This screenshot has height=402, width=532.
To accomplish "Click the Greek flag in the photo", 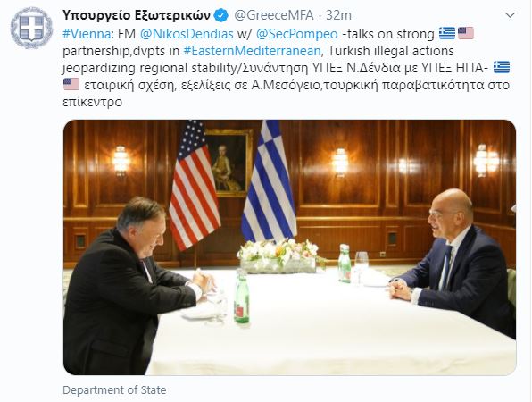I will pyautogui.click(x=269, y=181).
